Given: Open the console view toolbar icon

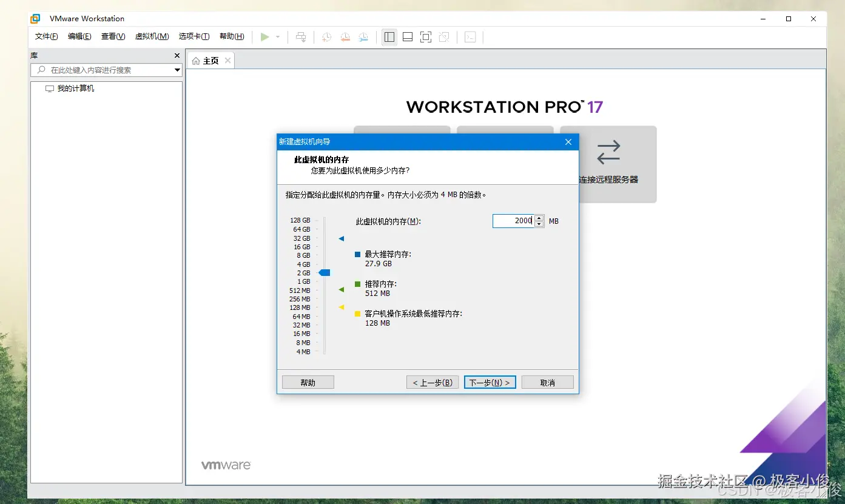Looking at the screenshot, I should tap(470, 37).
